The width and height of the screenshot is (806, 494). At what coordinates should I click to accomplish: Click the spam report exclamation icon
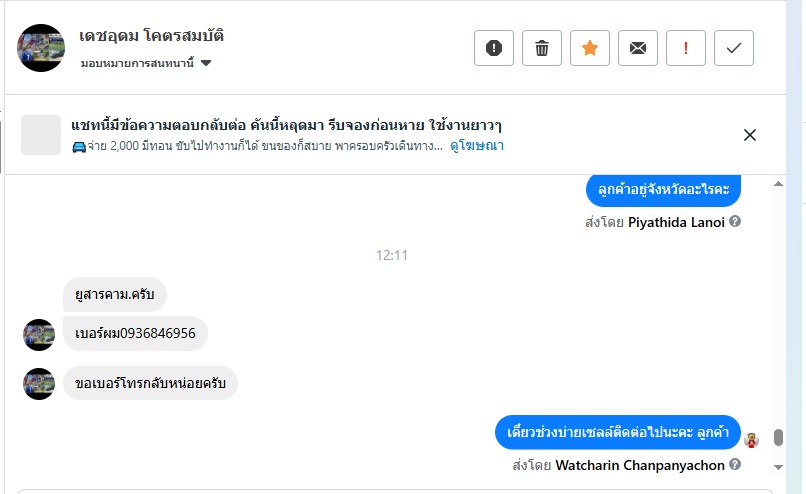click(494, 48)
